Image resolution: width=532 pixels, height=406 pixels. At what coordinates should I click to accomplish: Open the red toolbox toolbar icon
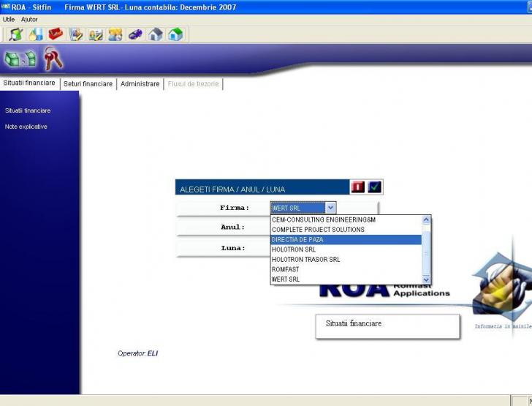[56, 34]
